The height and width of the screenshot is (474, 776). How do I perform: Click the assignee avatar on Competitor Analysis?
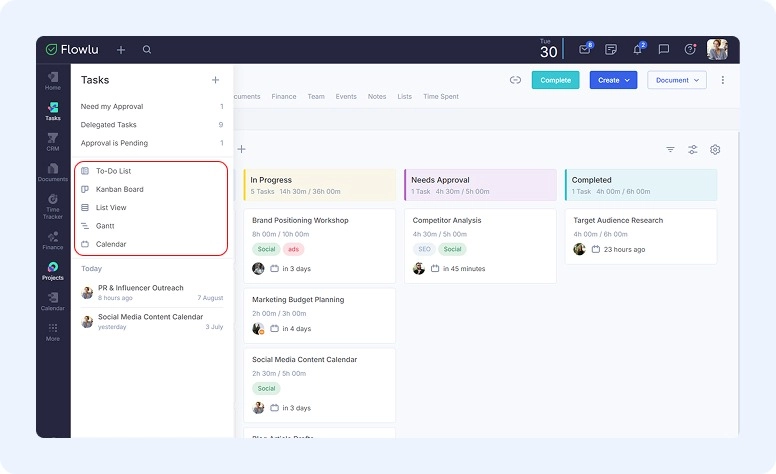(x=419, y=269)
